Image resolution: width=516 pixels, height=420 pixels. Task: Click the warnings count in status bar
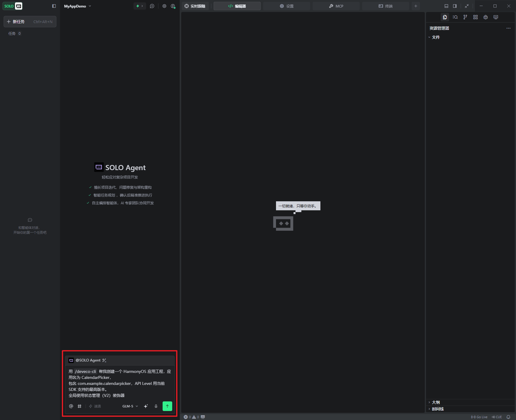(196, 417)
